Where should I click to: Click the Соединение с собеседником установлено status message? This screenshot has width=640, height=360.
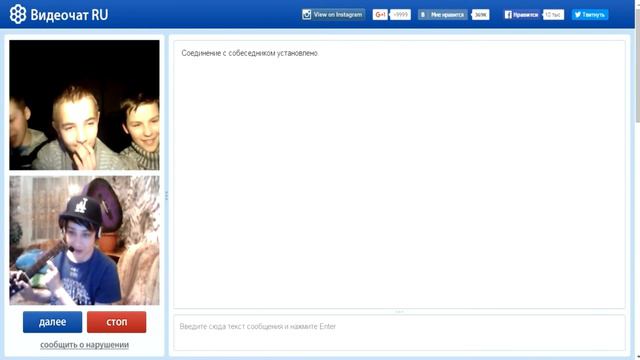pyautogui.click(x=249, y=53)
